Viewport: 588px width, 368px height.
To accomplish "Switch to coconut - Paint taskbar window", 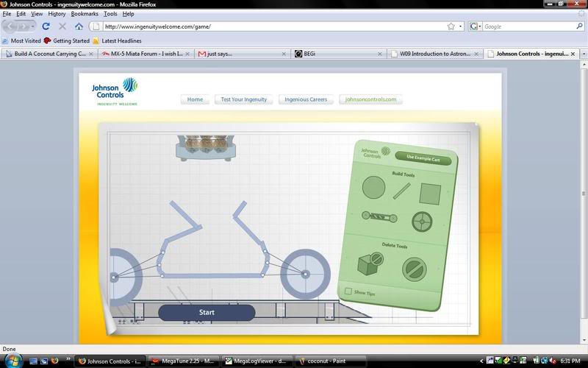I will 329,361.
